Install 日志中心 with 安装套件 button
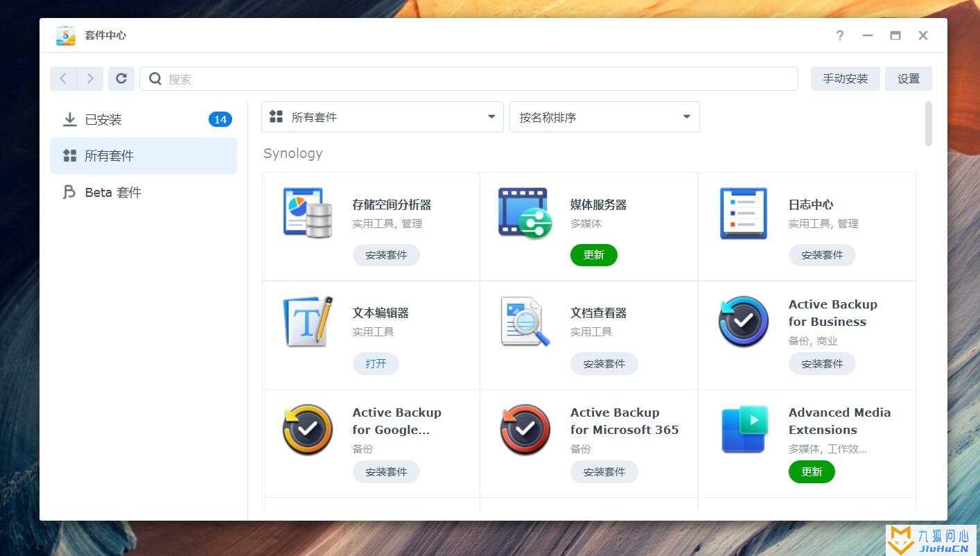 click(822, 255)
